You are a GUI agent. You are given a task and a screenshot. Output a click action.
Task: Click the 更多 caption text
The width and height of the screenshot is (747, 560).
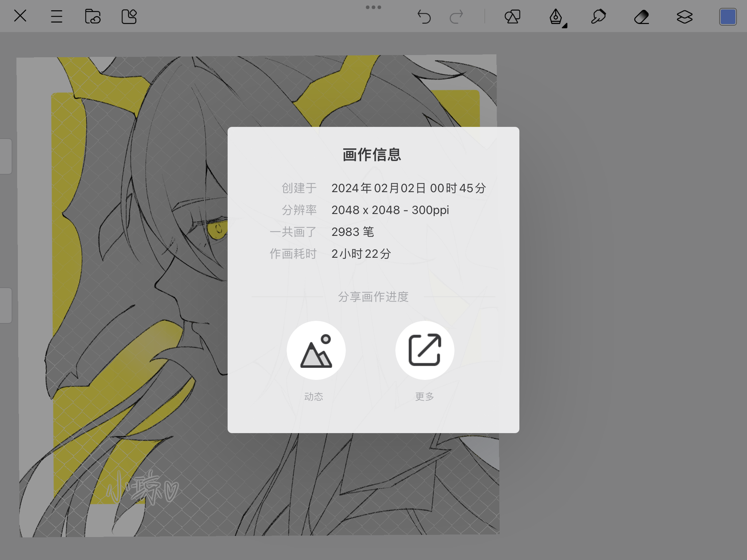pos(425,397)
